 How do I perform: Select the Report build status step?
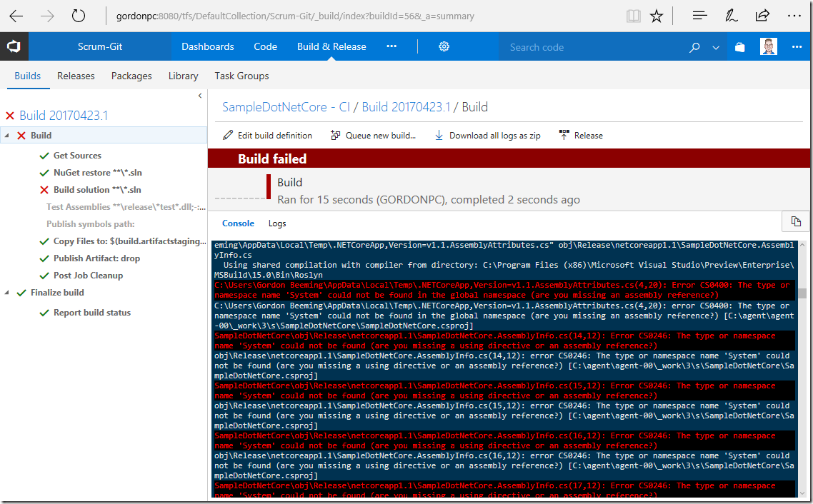point(91,313)
